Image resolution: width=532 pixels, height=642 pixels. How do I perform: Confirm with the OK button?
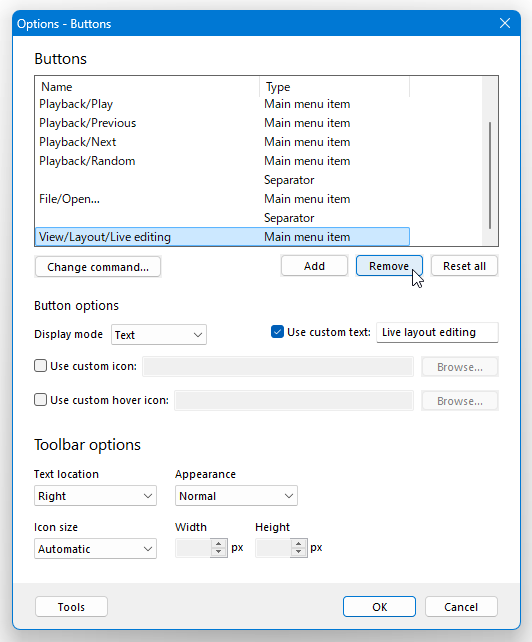tap(380, 607)
